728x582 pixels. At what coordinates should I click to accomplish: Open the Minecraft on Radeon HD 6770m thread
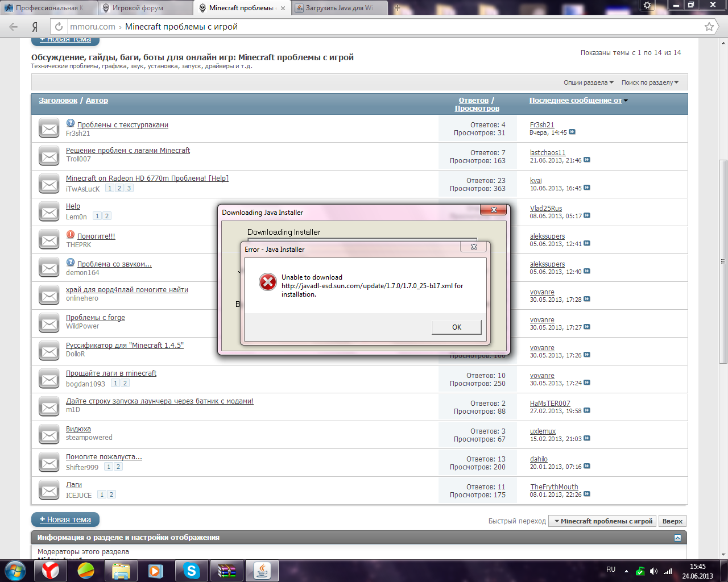pyautogui.click(x=147, y=178)
